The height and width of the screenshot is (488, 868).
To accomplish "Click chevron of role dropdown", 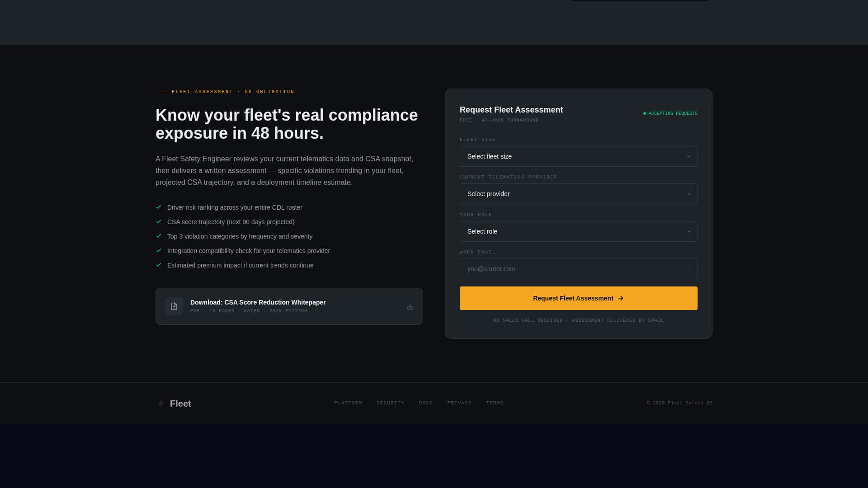I will click(x=689, y=231).
